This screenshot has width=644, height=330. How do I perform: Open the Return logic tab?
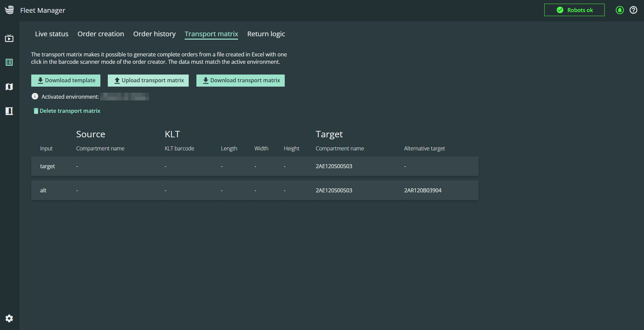tap(266, 34)
